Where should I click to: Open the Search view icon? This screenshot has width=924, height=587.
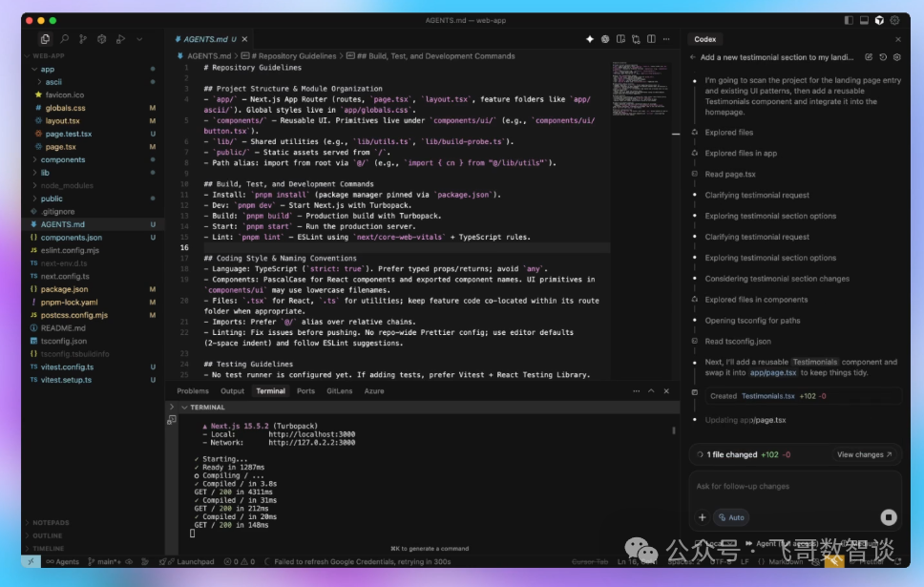64,39
